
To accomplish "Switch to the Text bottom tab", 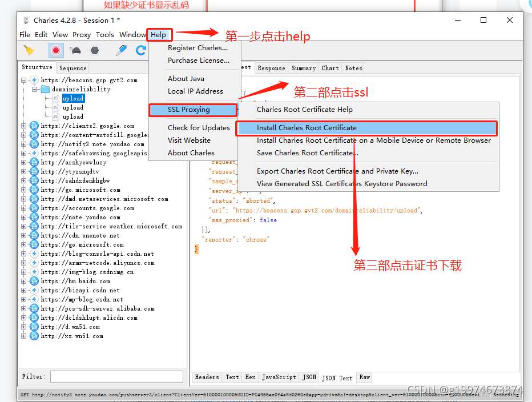I will tap(232, 377).
